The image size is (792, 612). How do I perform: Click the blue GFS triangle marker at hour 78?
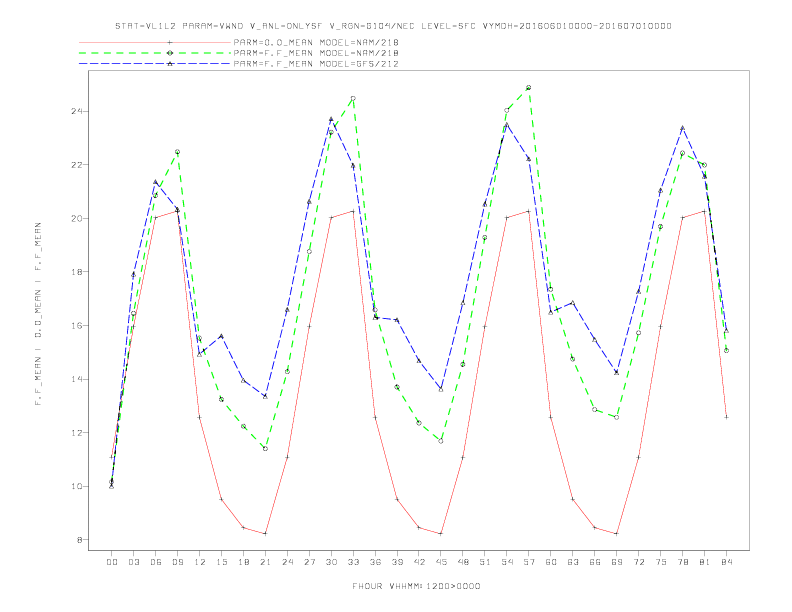point(682,128)
